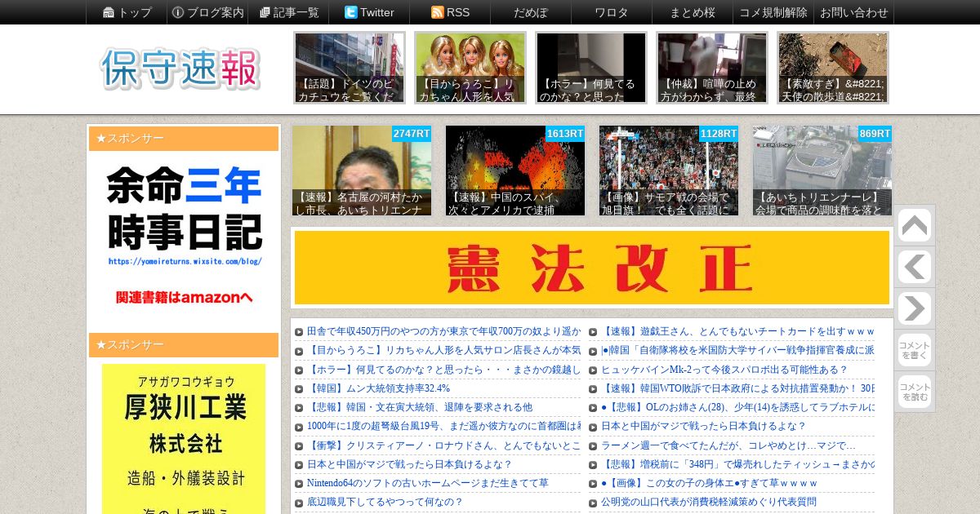Open the ドイツのピカチュウ header thumbnail
The height and width of the screenshot is (514, 980).
click(x=350, y=68)
